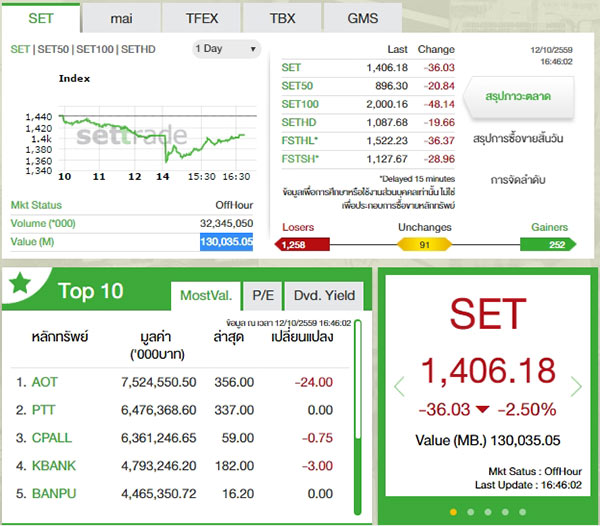Click SET50 change -20.84

tap(439, 86)
